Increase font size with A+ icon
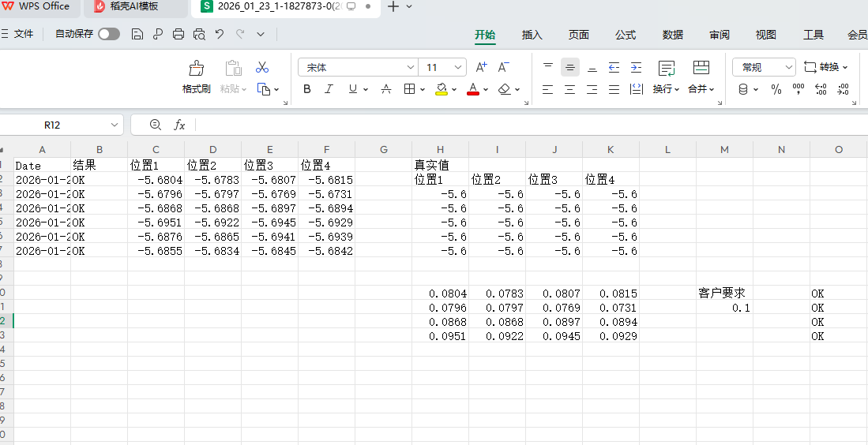The height and width of the screenshot is (445, 868). (x=482, y=67)
